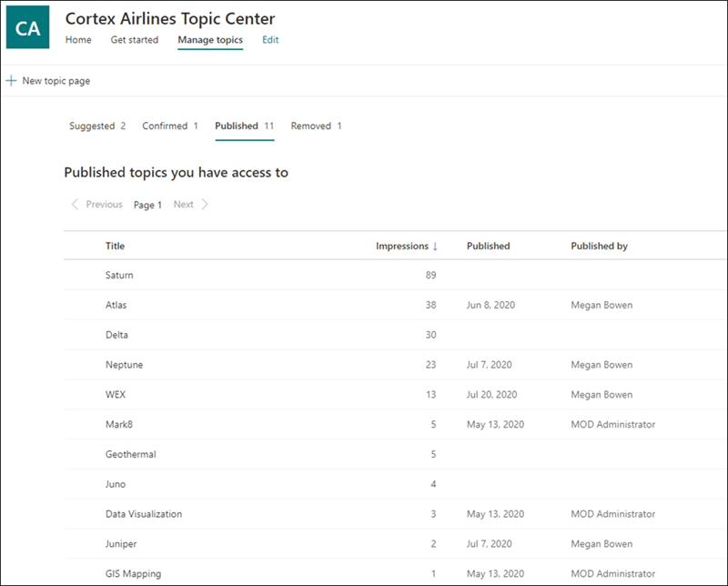Open the Home navigation link
This screenshot has height=586, width=728.
pyautogui.click(x=78, y=40)
